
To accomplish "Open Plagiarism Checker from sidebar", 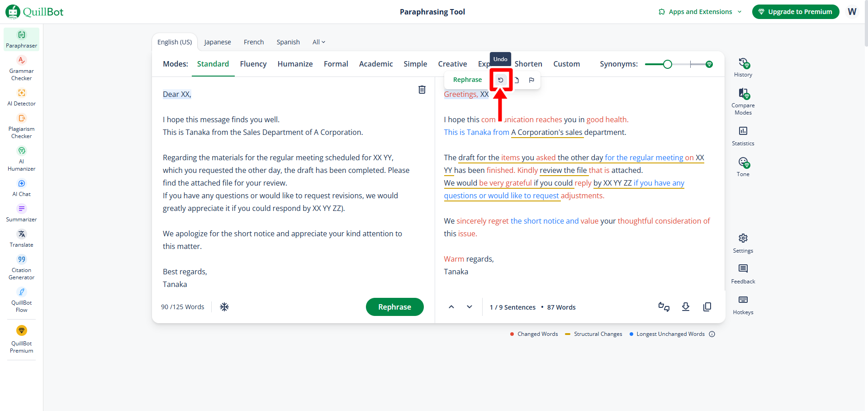I will pos(21,126).
